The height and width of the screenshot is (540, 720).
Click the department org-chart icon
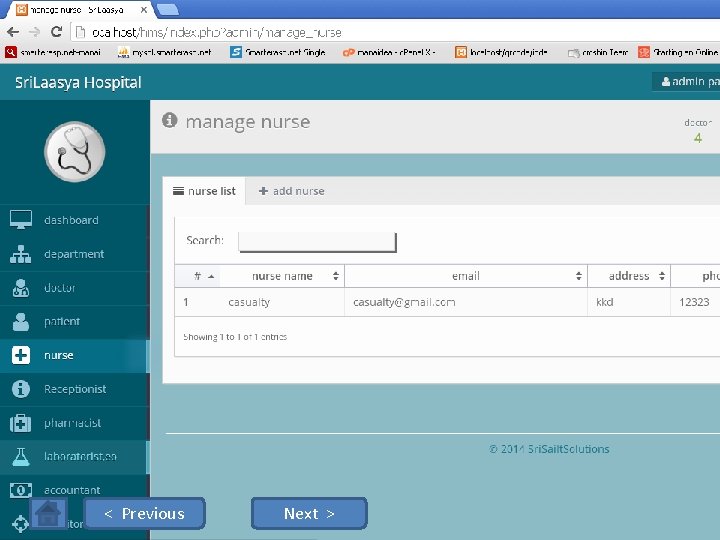pos(21,254)
